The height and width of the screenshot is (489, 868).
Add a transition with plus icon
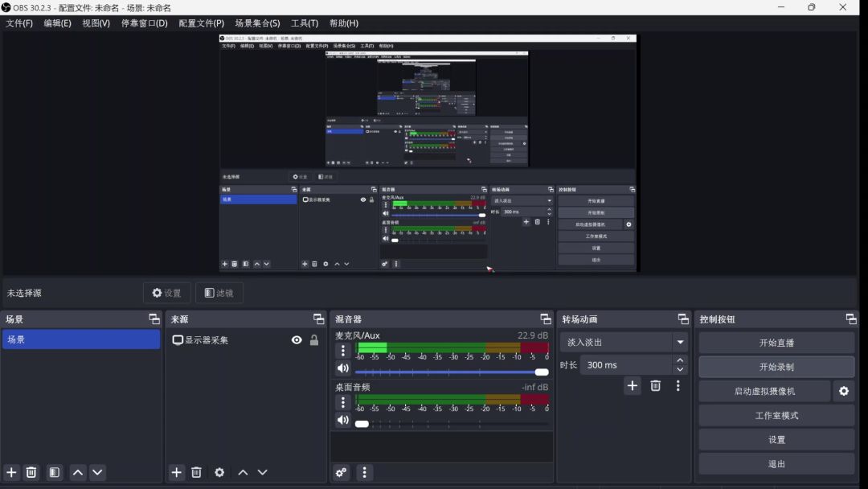pyautogui.click(x=633, y=386)
